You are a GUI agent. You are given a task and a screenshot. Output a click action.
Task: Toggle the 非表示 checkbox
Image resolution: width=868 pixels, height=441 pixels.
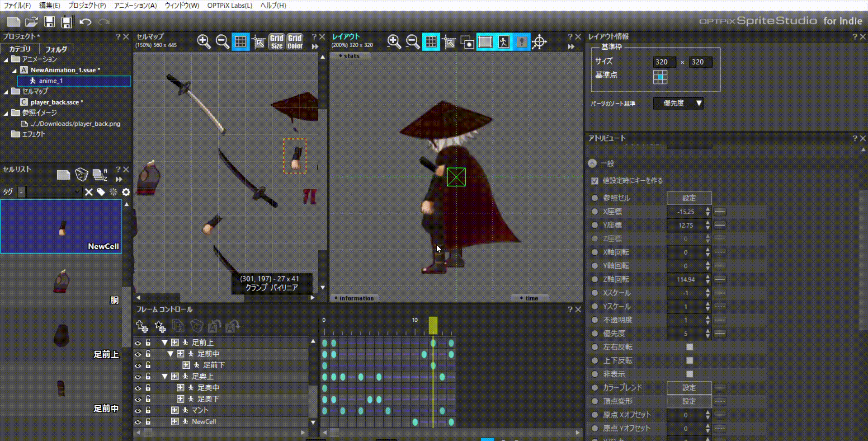pos(689,374)
